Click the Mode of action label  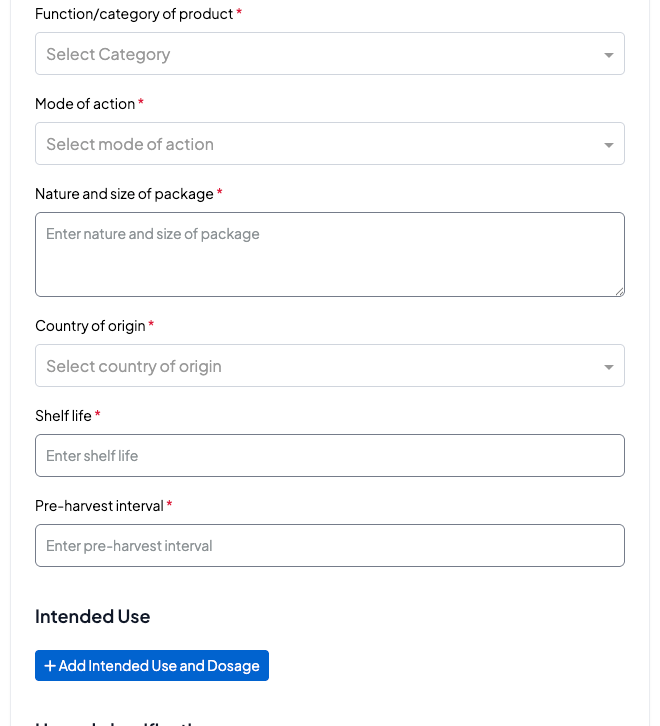[85, 104]
